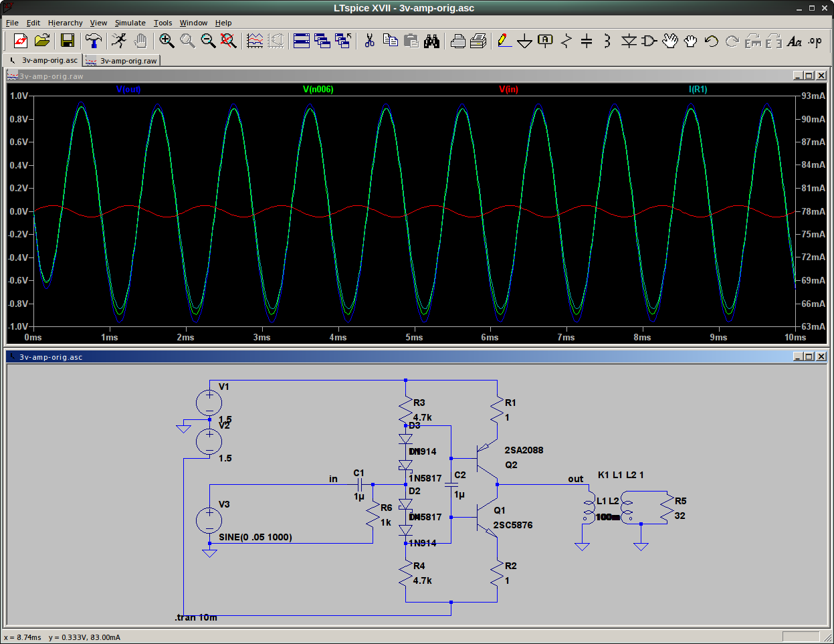Open the File menu
The width and height of the screenshot is (834, 644).
[x=12, y=23]
